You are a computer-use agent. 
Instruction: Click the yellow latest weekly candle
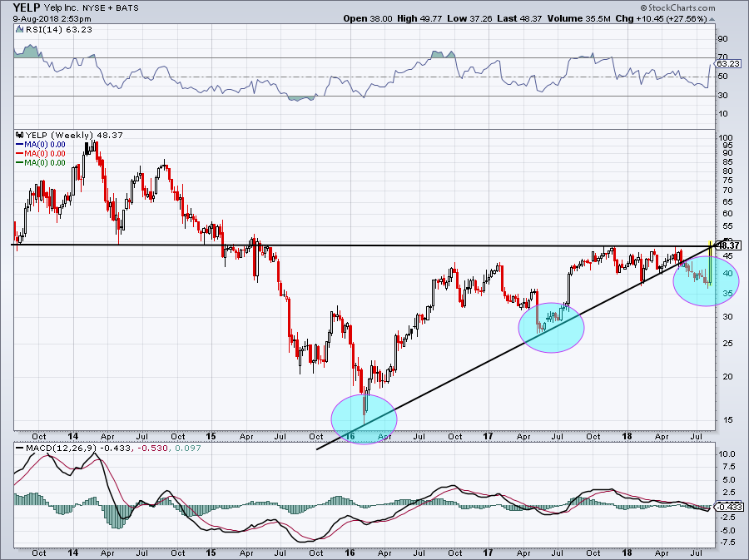coord(712,263)
